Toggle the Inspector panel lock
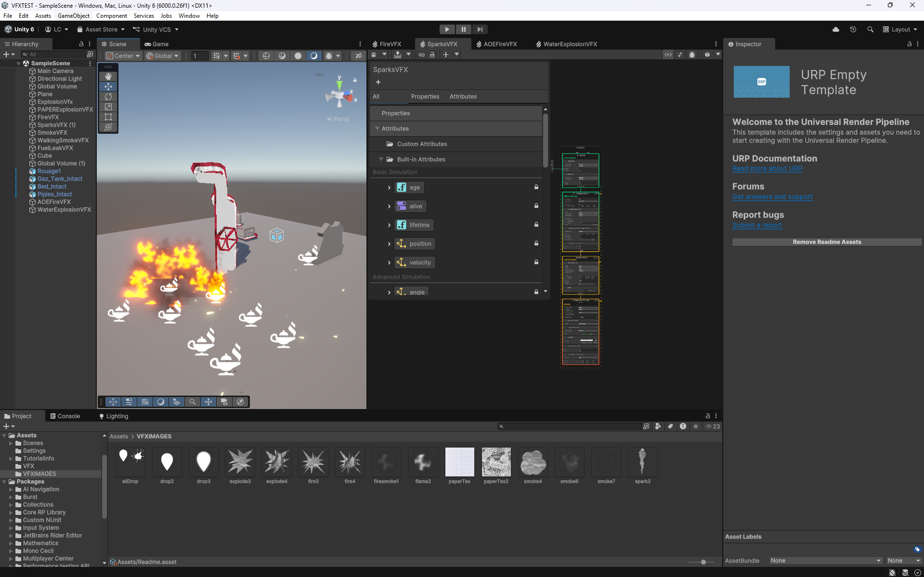 [910, 44]
